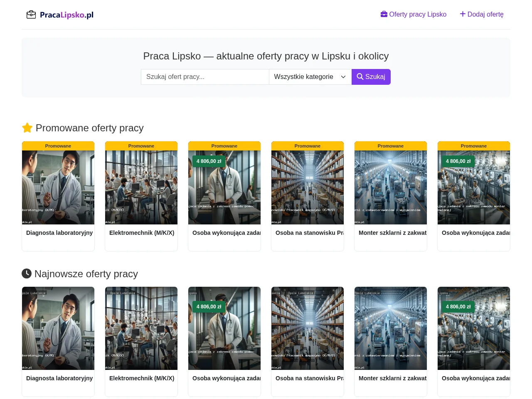Open the PracaLipsko.pl logo home link

[x=60, y=15]
